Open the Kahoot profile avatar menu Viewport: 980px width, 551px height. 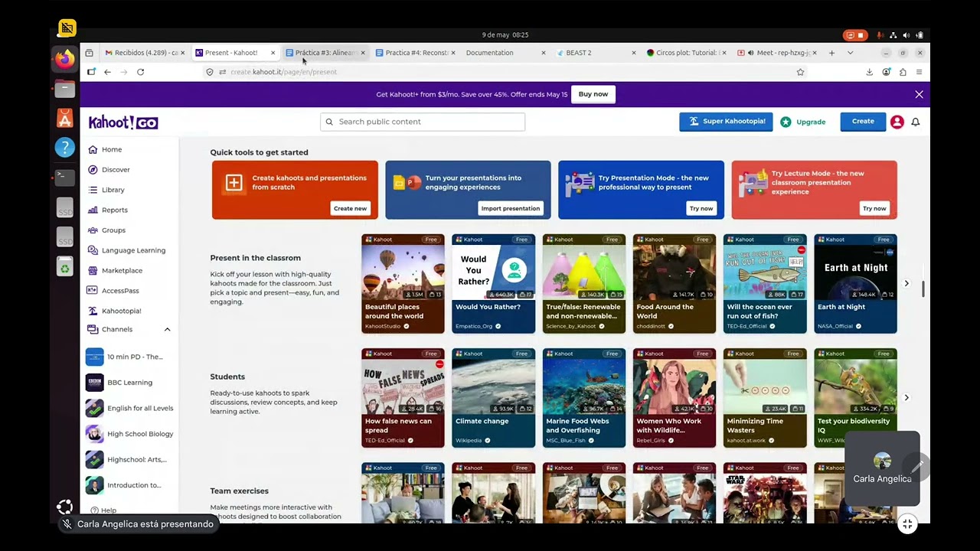point(897,122)
